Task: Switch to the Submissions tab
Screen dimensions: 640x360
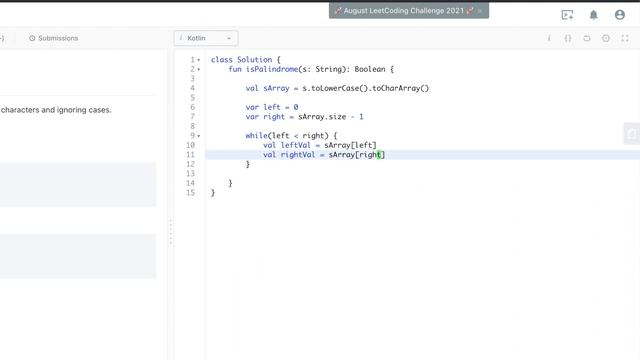Action: [x=53, y=38]
